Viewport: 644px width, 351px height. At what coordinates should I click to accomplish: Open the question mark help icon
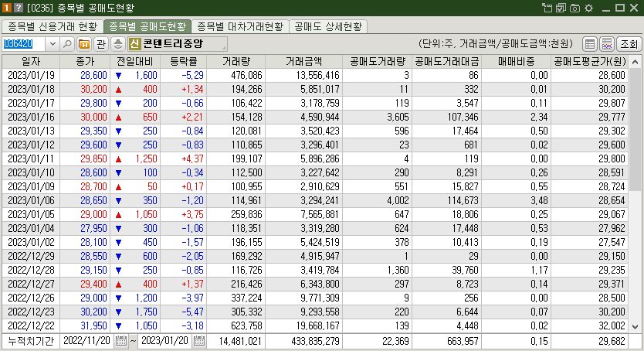[x=18, y=8]
